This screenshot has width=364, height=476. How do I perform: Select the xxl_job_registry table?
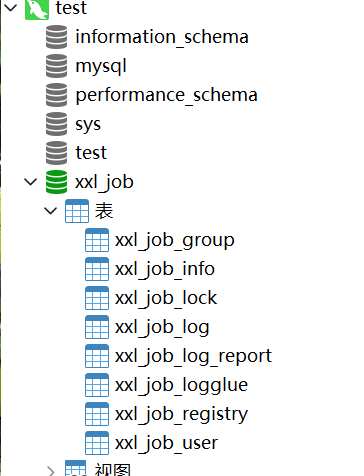point(181,414)
